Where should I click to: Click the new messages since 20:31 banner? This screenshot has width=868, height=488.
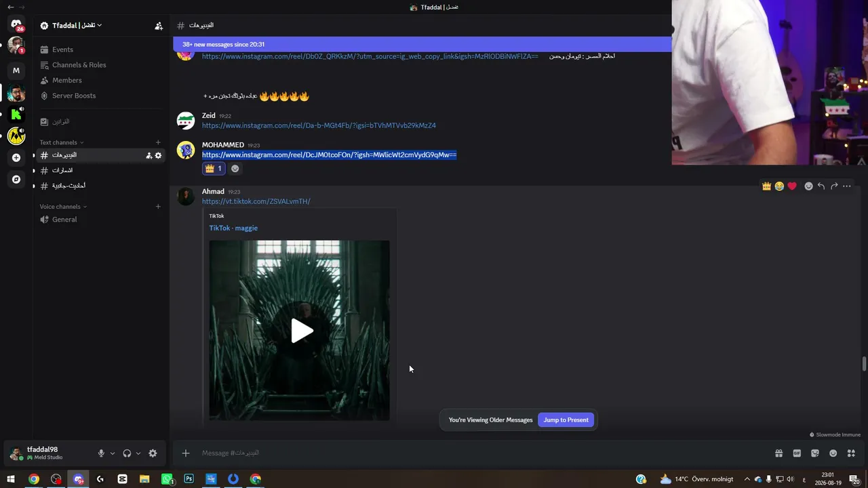click(x=422, y=45)
